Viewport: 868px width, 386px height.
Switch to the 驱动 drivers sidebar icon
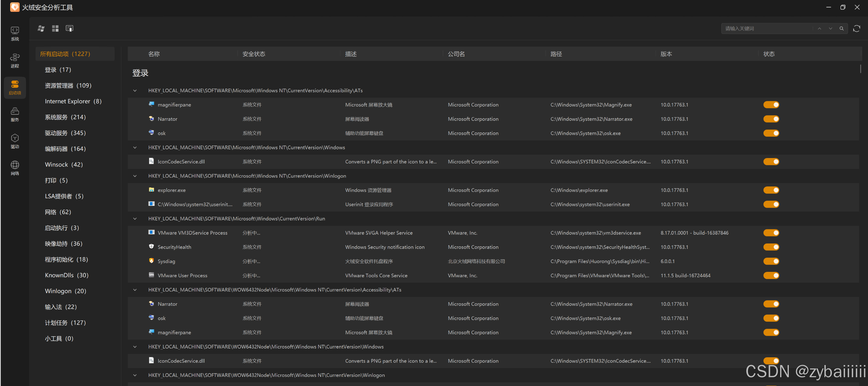pyautogui.click(x=15, y=141)
